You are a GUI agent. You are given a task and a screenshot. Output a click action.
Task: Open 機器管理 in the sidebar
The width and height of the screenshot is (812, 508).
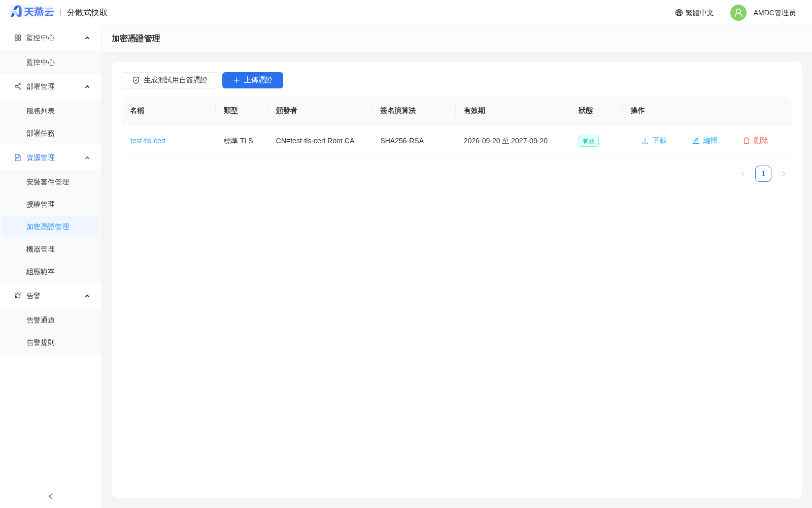[51, 249]
